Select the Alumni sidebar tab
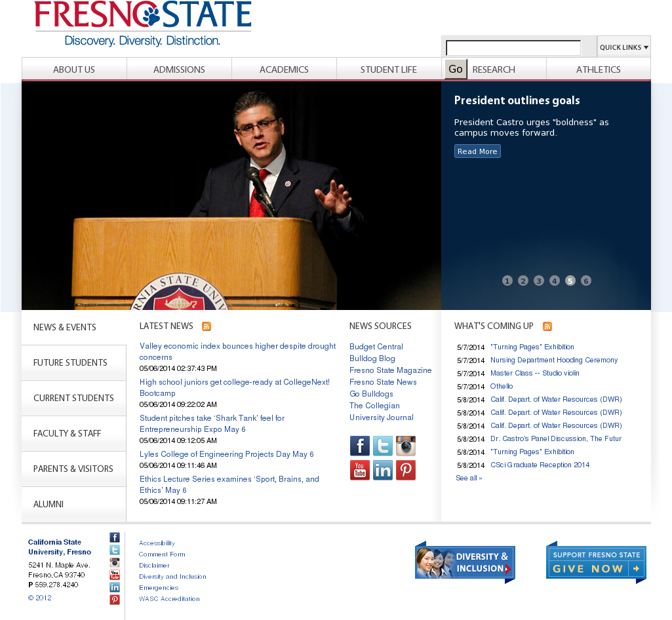This screenshot has width=672, height=620. 73,504
